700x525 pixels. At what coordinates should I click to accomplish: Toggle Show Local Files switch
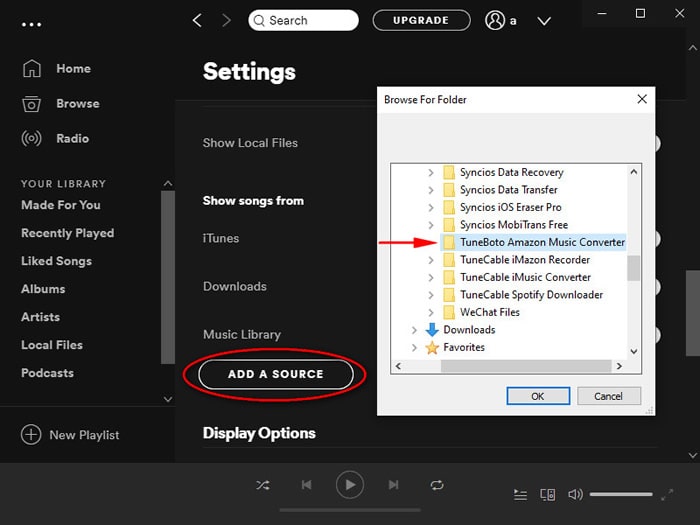[657, 143]
